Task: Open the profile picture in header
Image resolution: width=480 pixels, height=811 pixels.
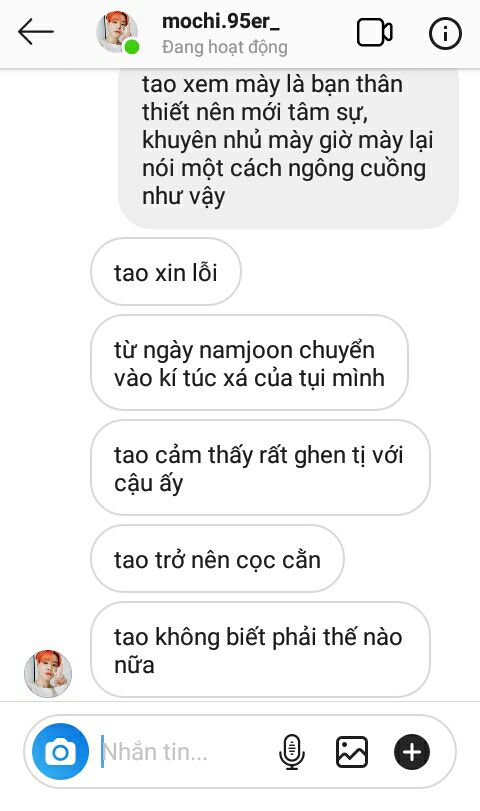Action: tap(117, 32)
